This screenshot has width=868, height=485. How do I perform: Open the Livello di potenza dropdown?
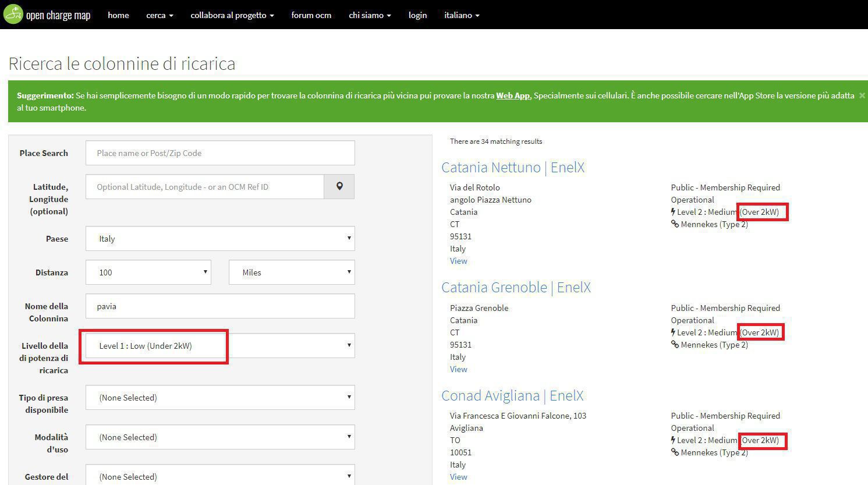220,346
